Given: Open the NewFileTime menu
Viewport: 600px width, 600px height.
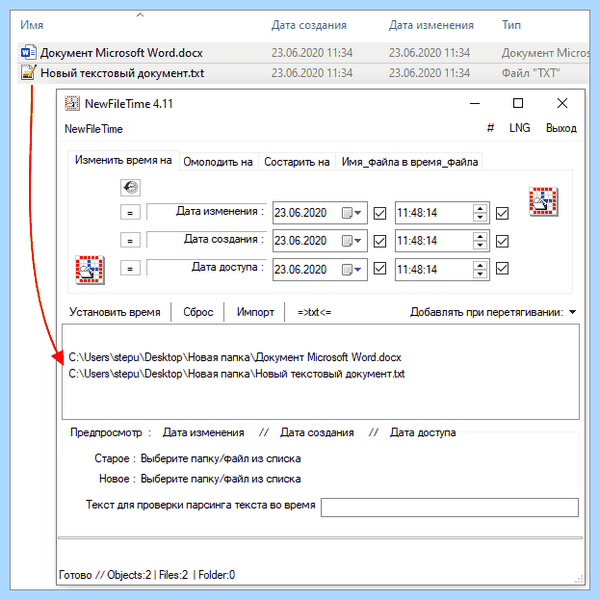Looking at the screenshot, I should coord(93,129).
